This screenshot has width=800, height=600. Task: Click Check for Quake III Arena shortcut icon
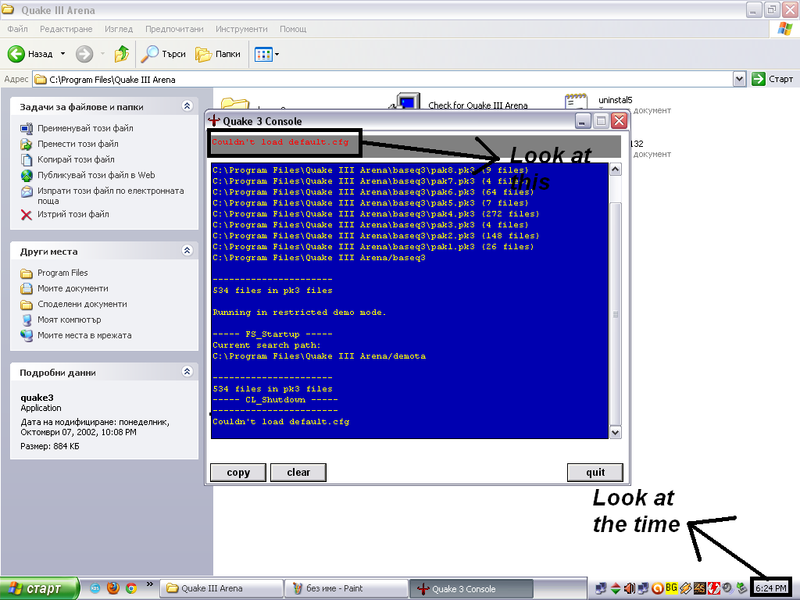tap(407, 102)
